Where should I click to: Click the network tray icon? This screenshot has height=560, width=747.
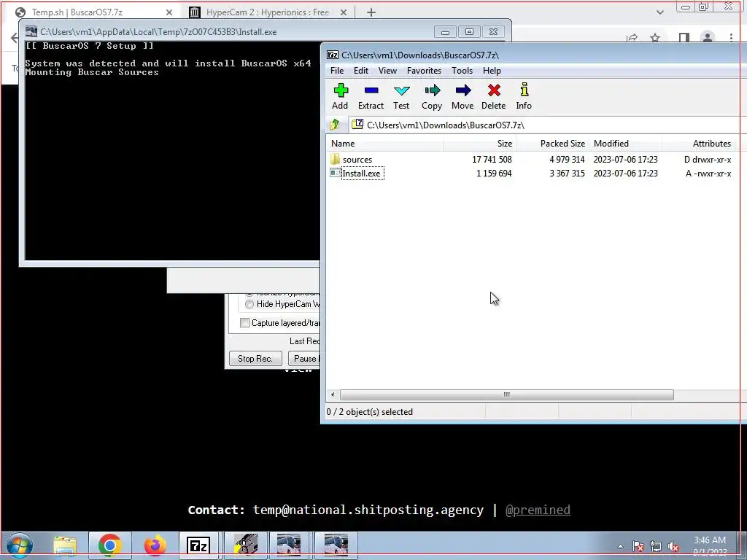(656, 546)
